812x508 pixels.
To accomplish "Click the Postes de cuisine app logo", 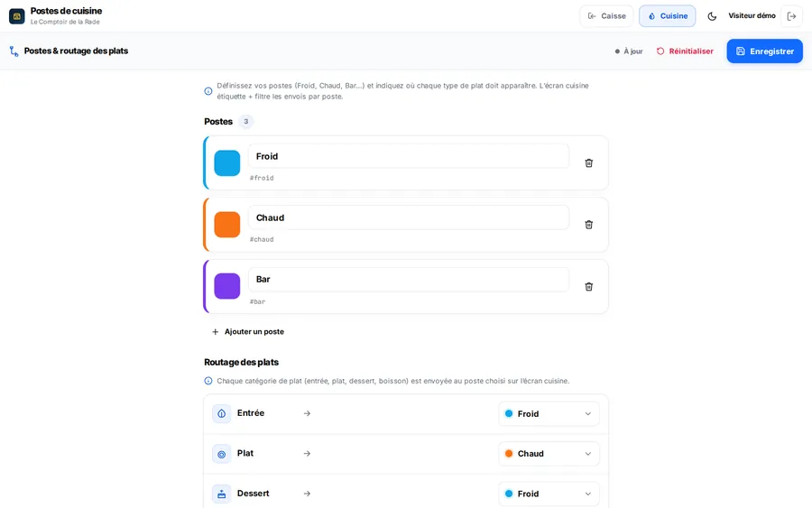I will coord(16,16).
